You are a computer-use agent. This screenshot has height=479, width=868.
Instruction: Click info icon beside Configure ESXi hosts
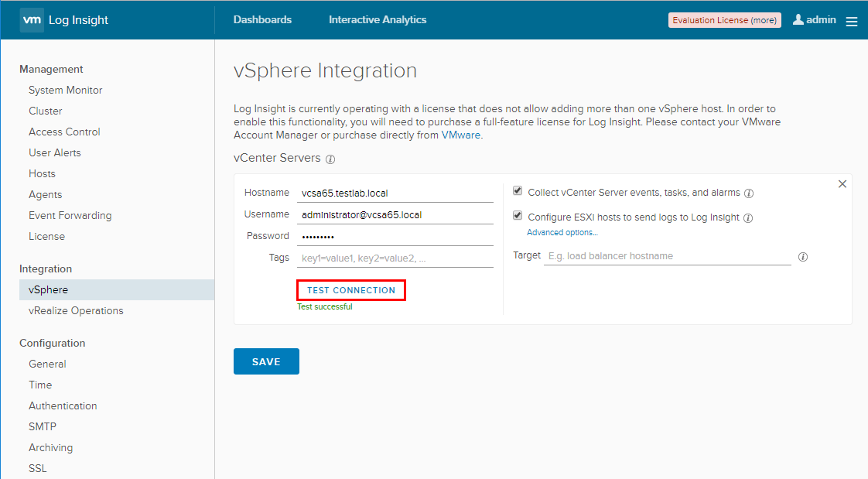(x=748, y=218)
